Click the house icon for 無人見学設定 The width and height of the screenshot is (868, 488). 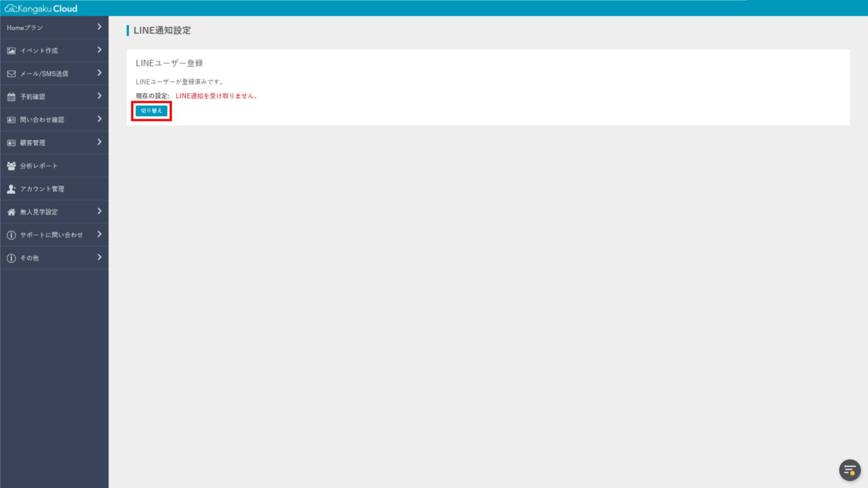pyautogui.click(x=11, y=212)
